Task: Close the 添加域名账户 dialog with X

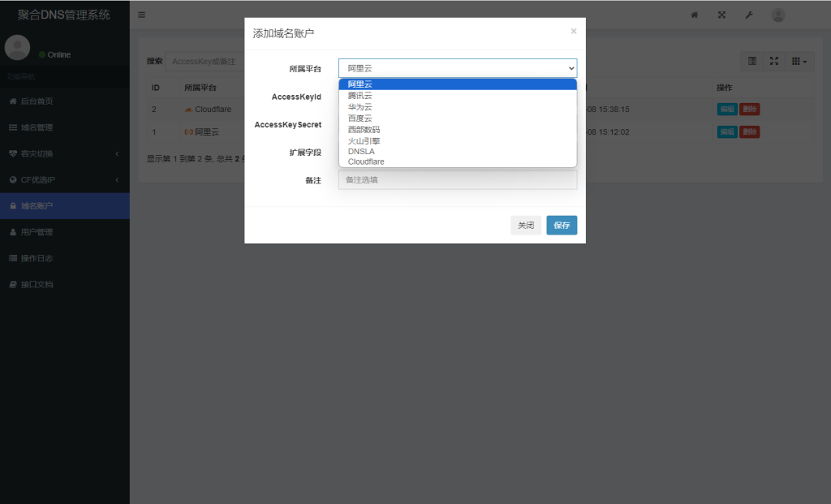Action: [x=574, y=32]
